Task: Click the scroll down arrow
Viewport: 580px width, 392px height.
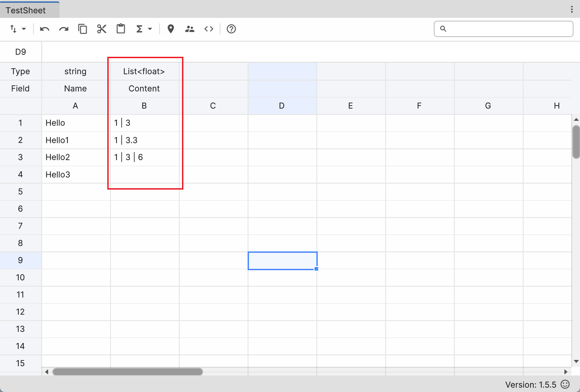Action: tap(576, 362)
